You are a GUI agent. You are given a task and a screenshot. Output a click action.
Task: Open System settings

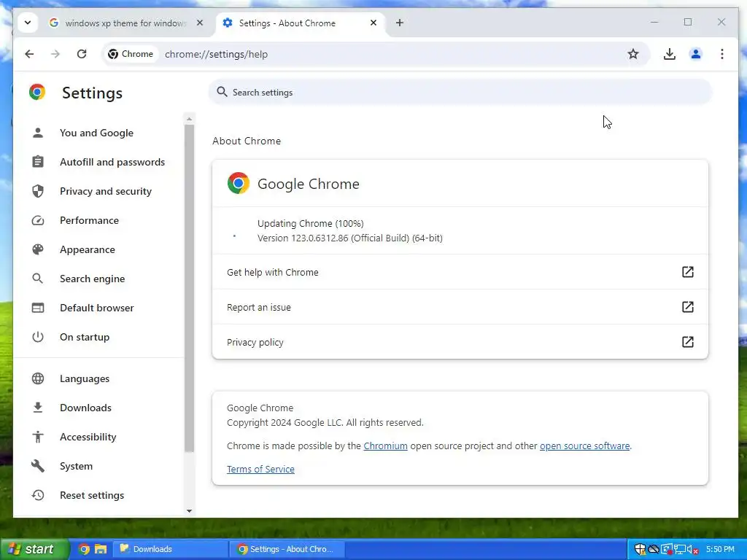click(76, 466)
